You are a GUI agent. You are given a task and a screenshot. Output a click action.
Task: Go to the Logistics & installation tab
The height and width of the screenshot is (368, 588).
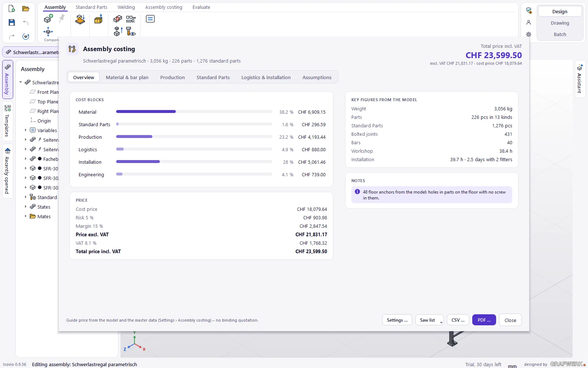click(266, 77)
